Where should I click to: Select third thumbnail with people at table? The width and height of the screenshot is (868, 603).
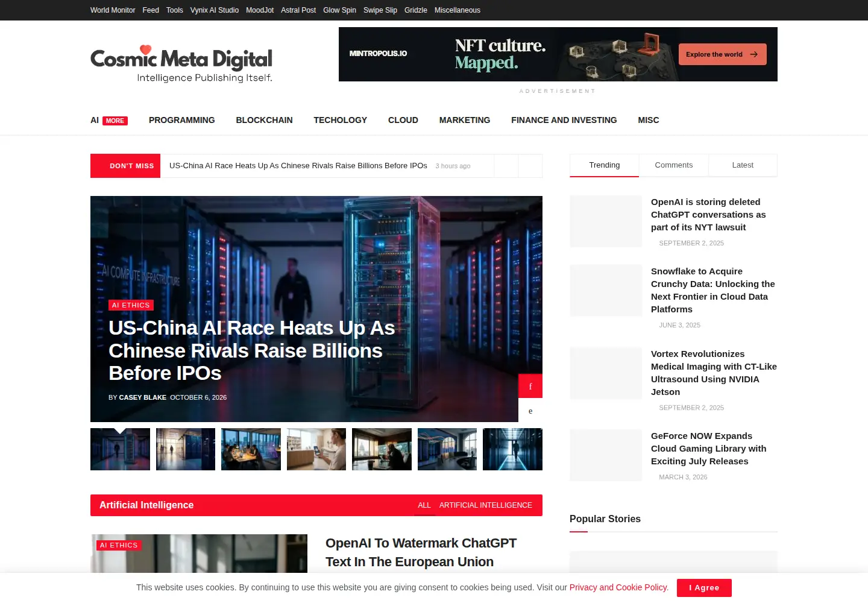(251, 449)
